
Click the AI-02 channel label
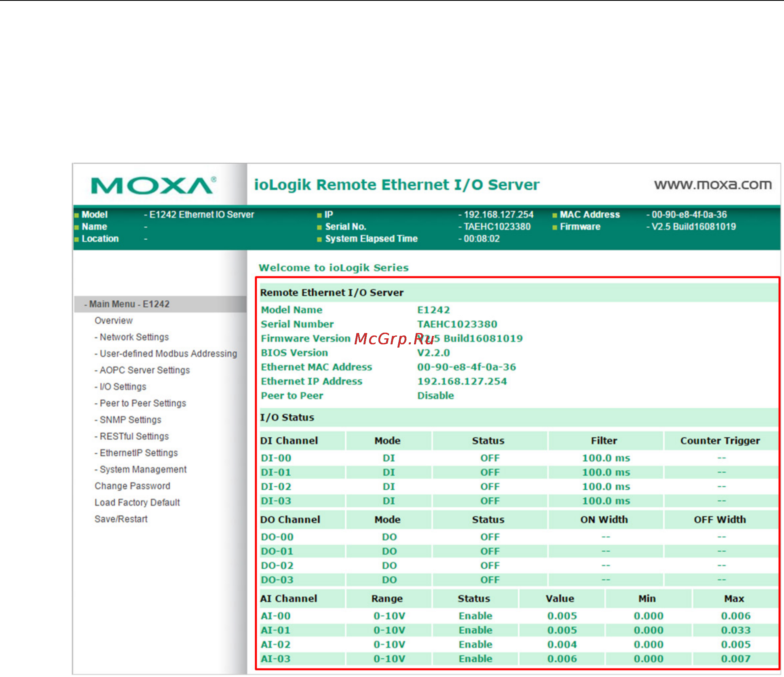[275, 645]
